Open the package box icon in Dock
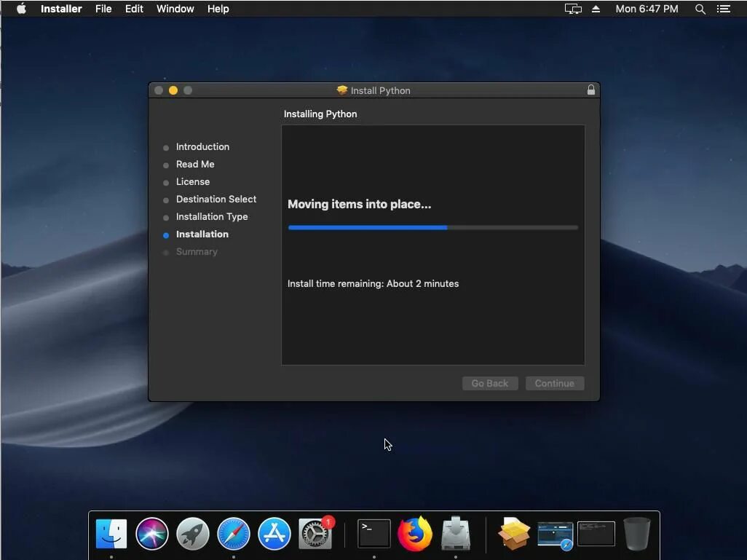Image resolution: width=747 pixels, height=560 pixels. pyautogui.click(x=514, y=534)
